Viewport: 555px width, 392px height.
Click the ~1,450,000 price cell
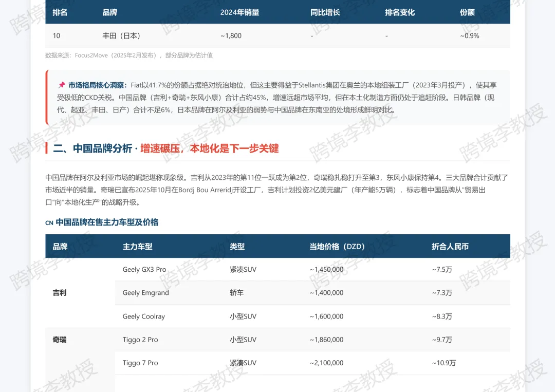[326, 269]
